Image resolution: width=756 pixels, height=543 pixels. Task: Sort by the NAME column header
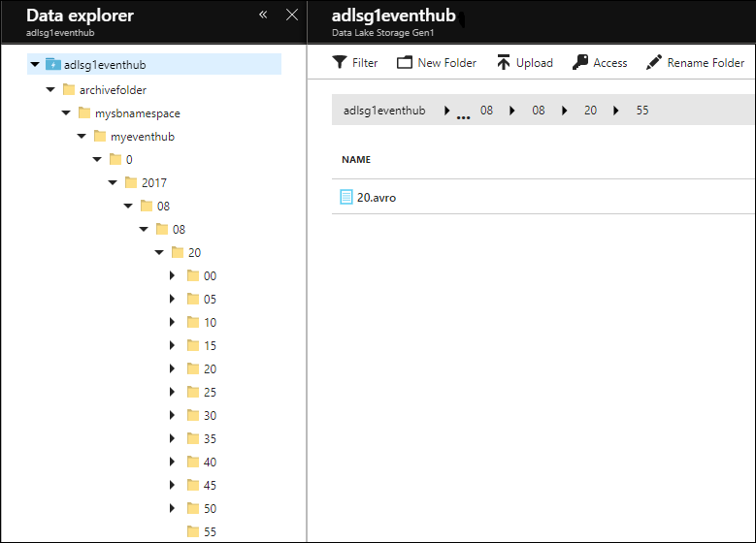point(356,159)
